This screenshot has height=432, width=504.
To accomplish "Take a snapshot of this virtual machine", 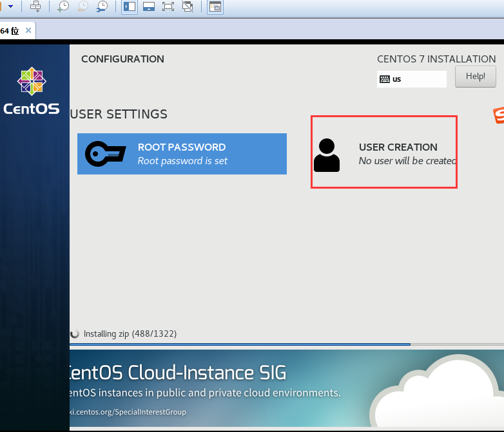I will 63,6.
